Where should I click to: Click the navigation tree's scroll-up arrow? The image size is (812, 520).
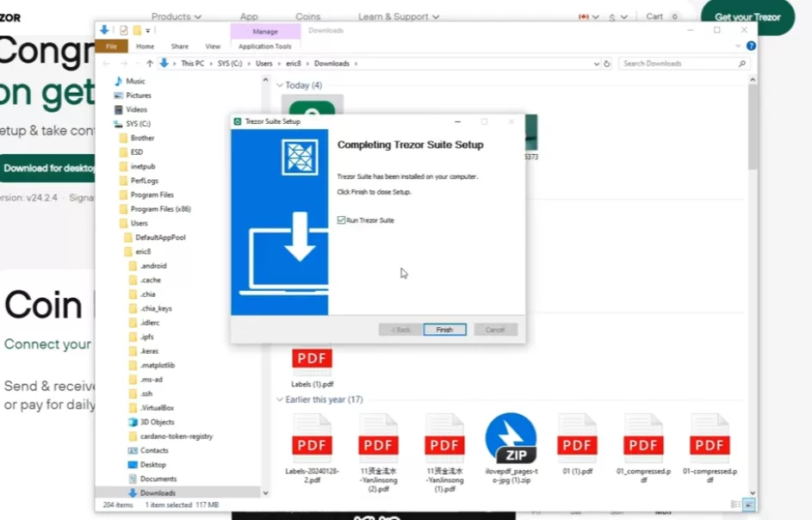click(266, 80)
